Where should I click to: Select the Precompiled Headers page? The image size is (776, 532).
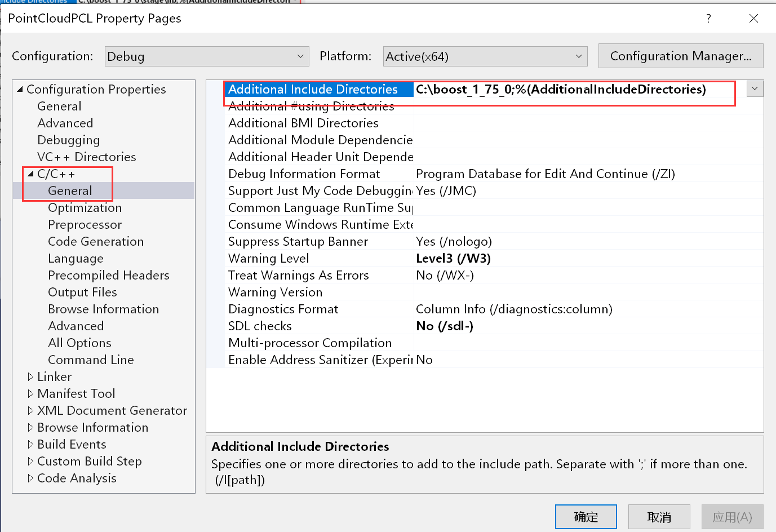tap(108, 275)
